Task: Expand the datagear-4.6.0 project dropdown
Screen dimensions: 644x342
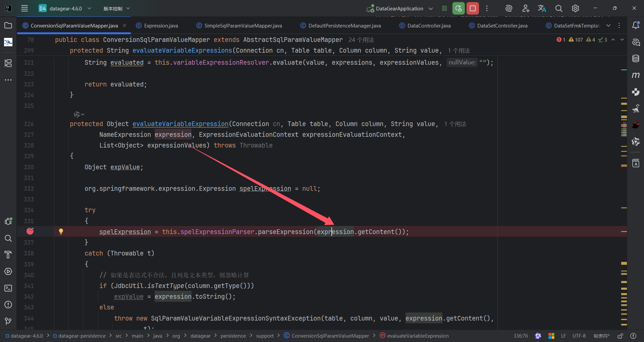Action: pyautogui.click(x=89, y=8)
